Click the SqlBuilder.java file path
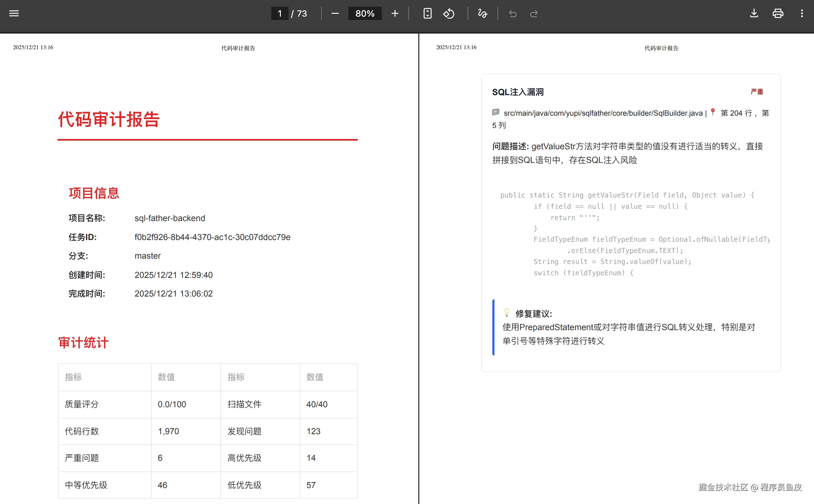Screen dimensions: 814x504 [603, 113]
